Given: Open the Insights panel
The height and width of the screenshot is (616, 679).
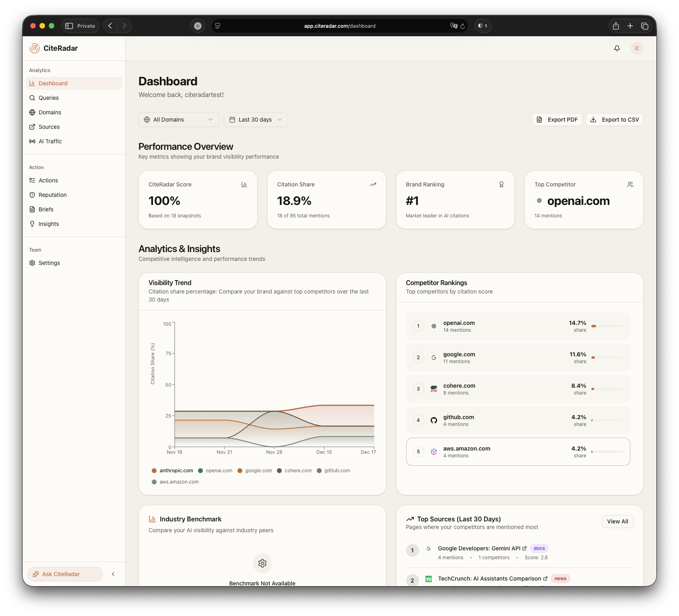Looking at the screenshot, I should (48, 224).
